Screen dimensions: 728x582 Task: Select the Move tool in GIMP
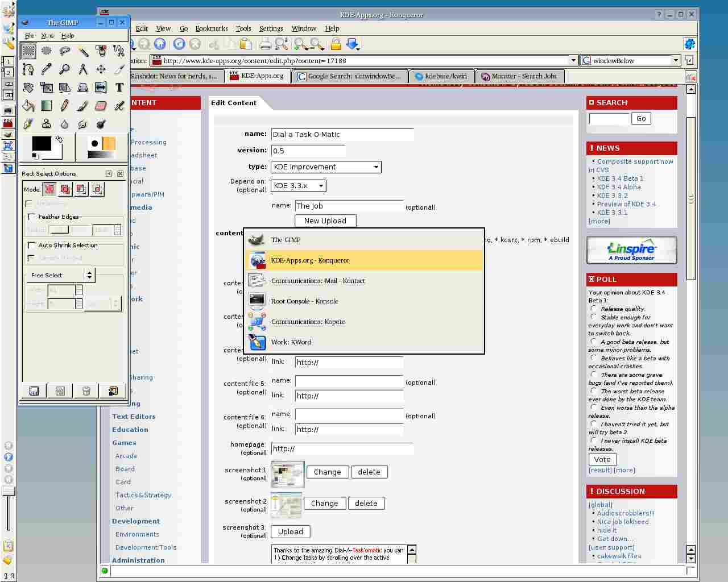pyautogui.click(x=101, y=69)
